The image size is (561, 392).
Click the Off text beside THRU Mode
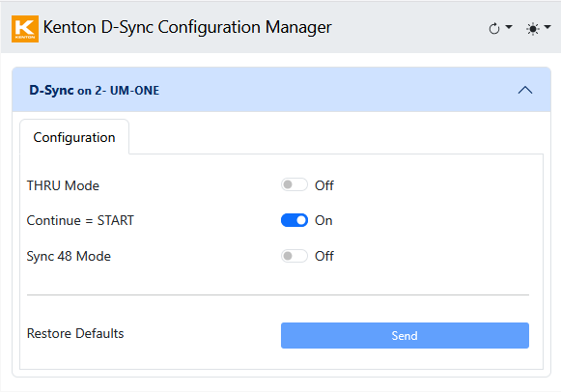point(324,185)
